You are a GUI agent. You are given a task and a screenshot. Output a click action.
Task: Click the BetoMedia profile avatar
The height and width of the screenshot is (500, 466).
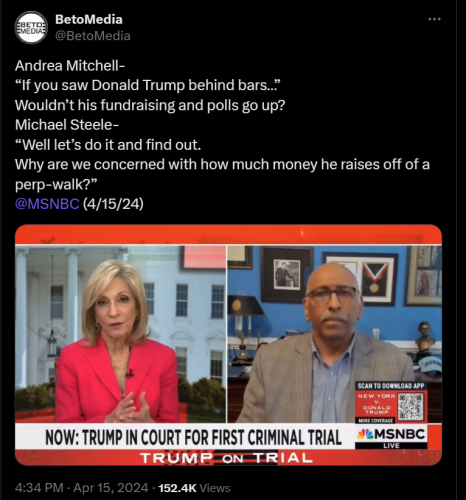point(31,28)
